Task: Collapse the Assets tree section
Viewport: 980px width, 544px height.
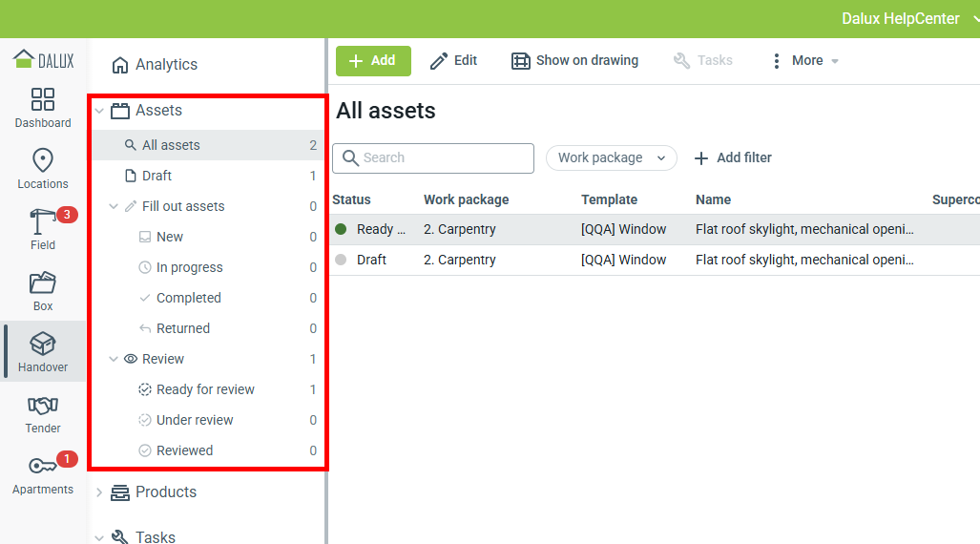Action: [99, 111]
